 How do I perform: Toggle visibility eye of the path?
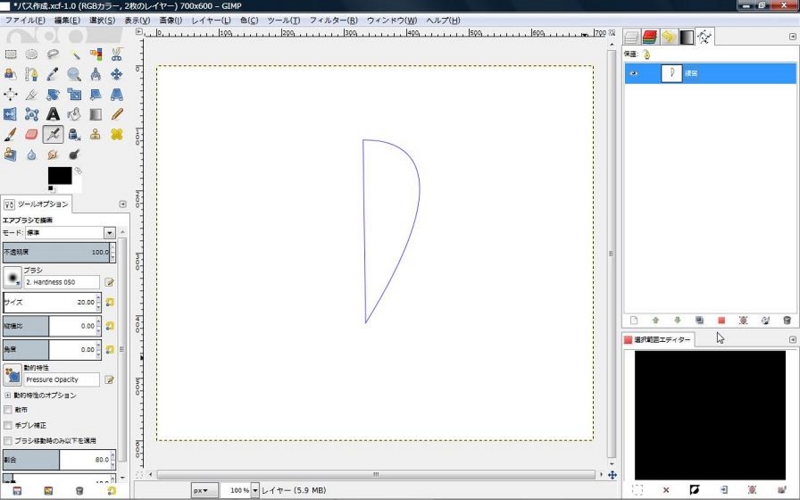pos(634,73)
